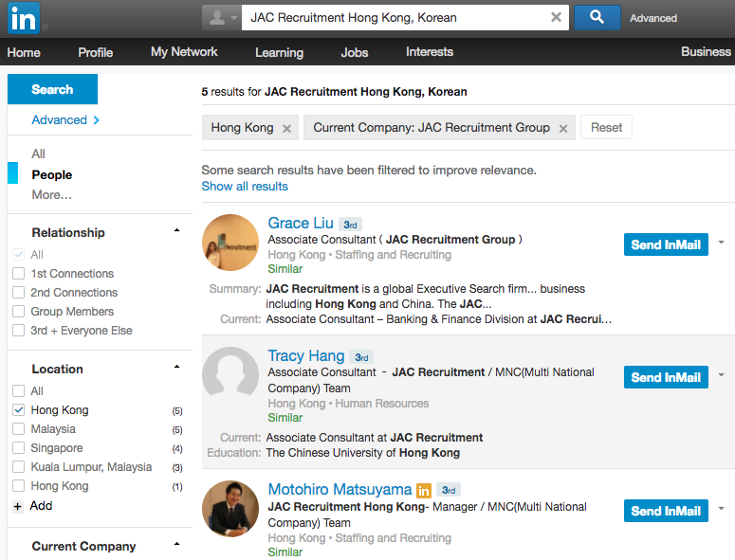Check the Group Members checkbox
The height and width of the screenshot is (560, 735).
coord(18,312)
